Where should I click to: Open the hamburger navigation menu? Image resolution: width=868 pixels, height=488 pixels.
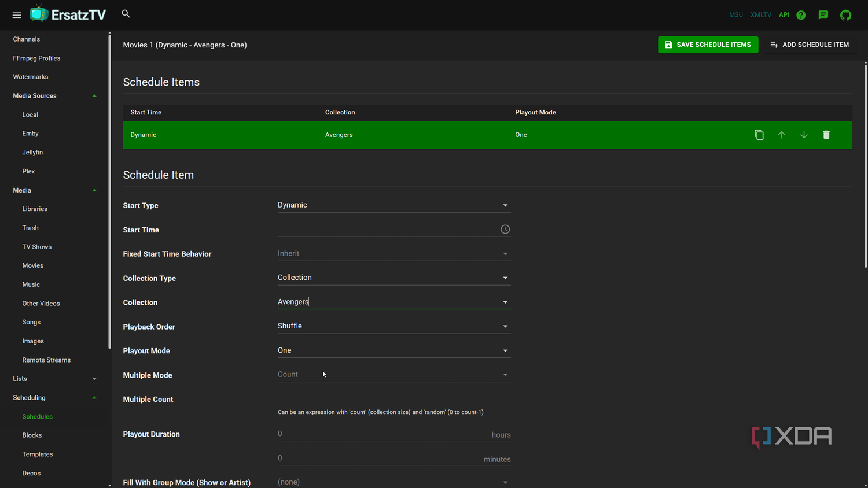tap(17, 15)
